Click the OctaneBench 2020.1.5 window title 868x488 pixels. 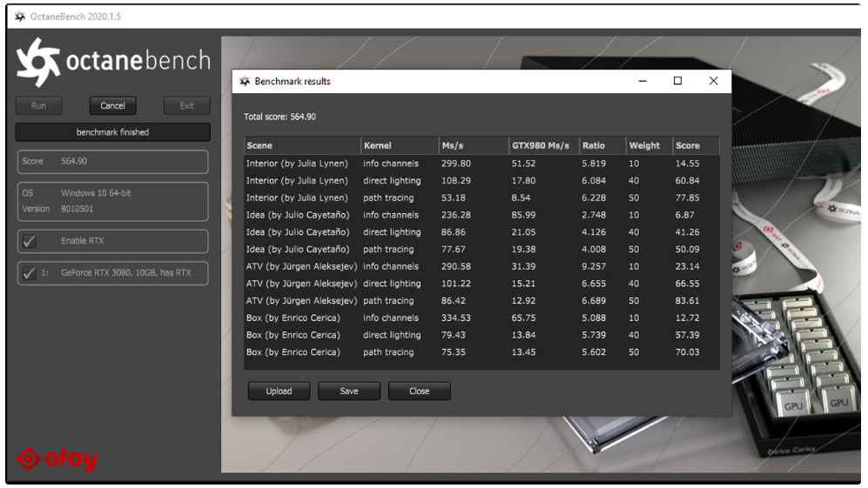75,17
